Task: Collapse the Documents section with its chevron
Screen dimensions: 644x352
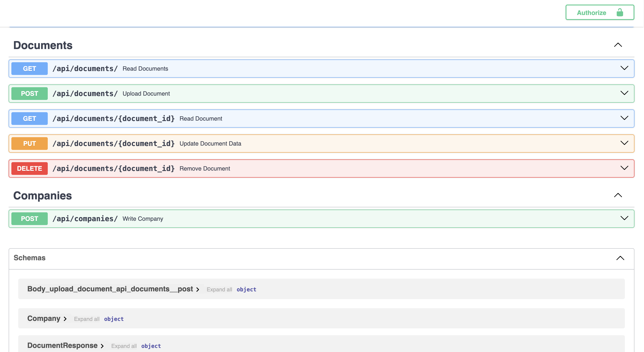Action: coord(618,45)
